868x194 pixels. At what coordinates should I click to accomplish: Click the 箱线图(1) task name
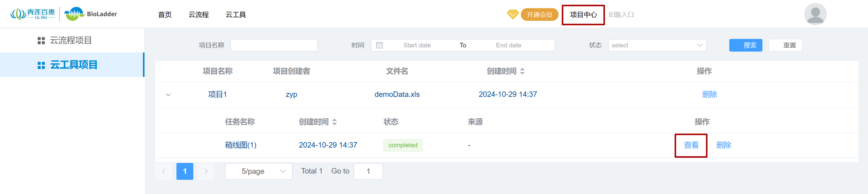click(x=241, y=145)
